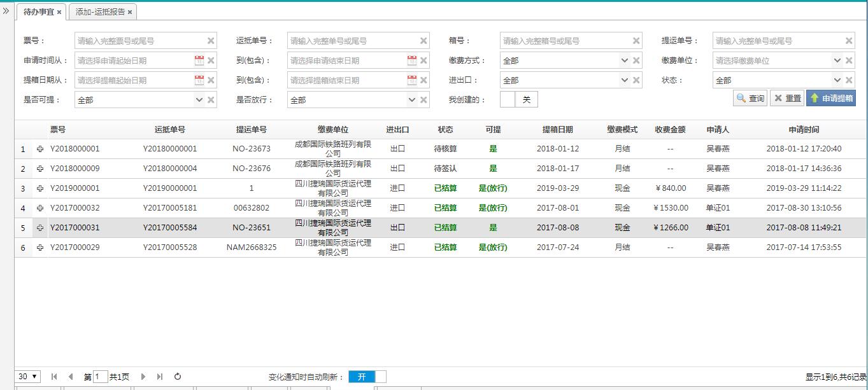868x390 pixels.
Task: Change page size dropdown showing 30
Action: (x=29, y=377)
